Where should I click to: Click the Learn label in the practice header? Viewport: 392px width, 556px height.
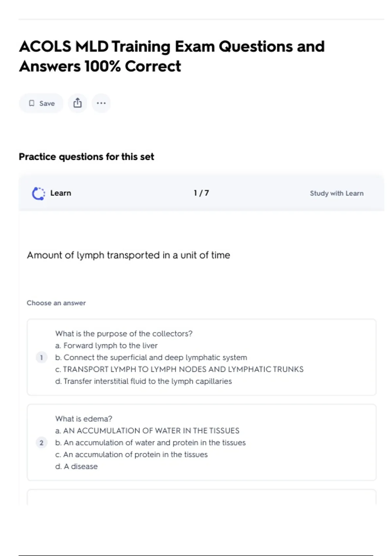tap(61, 193)
